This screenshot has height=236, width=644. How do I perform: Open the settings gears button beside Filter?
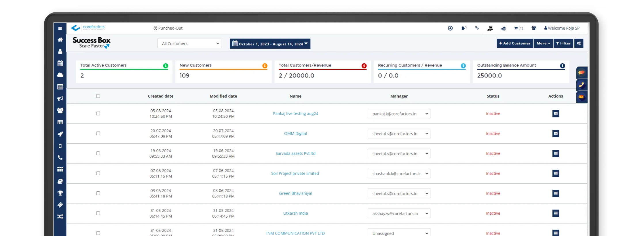[579, 43]
